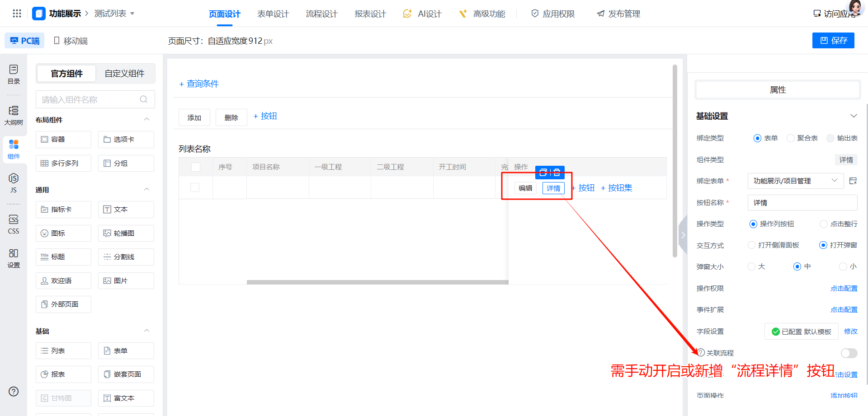Open the JS editor sidebar icon
868x416 pixels.
tap(14, 182)
